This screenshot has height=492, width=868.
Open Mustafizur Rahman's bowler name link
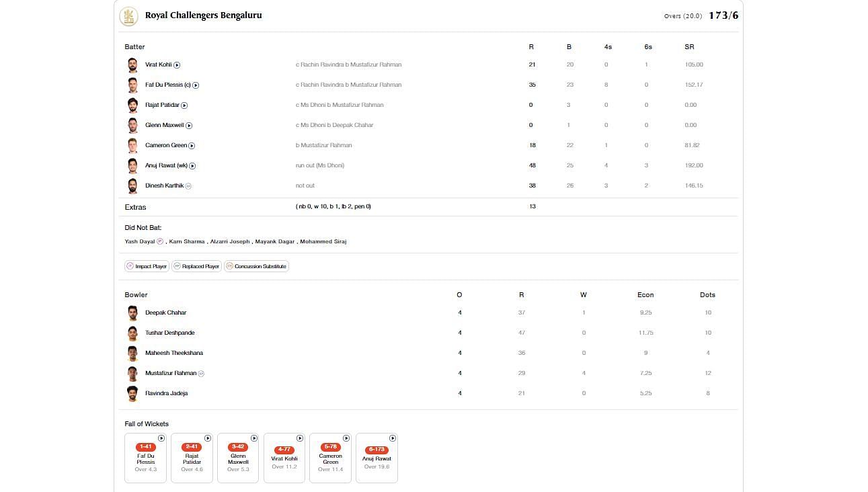point(171,374)
